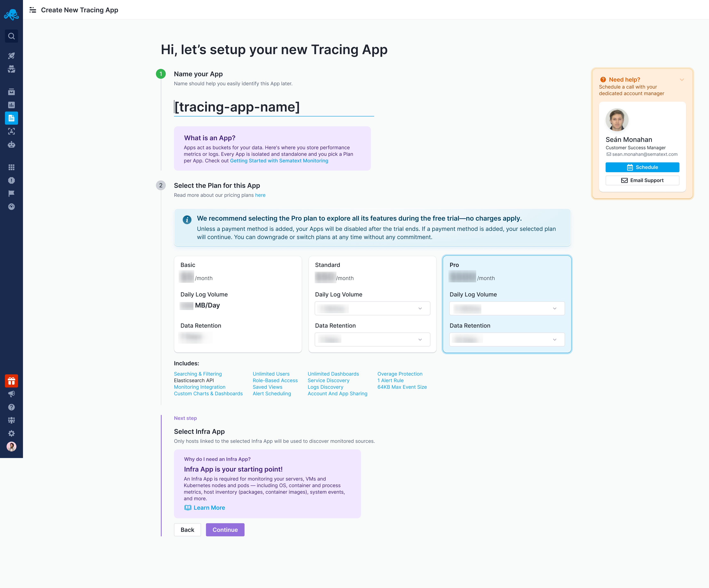709x588 pixels.
Task: Open the search icon in sidebar
Action: (x=11, y=36)
